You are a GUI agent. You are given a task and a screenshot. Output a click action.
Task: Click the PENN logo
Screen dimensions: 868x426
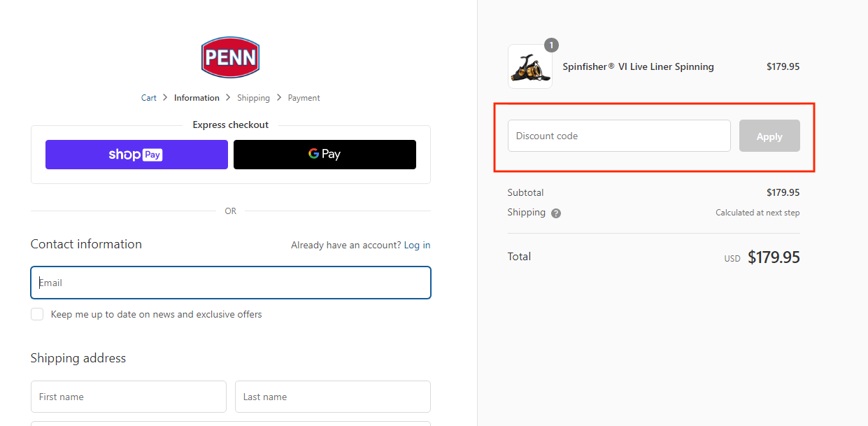[230, 57]
